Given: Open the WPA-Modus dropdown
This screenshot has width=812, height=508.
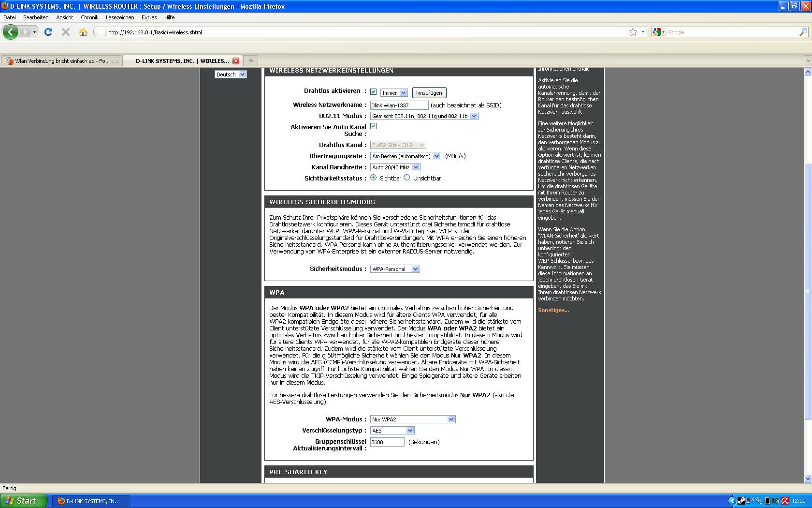Looking at the screenshot, I should pyautogui.click(x=413, y=419).
